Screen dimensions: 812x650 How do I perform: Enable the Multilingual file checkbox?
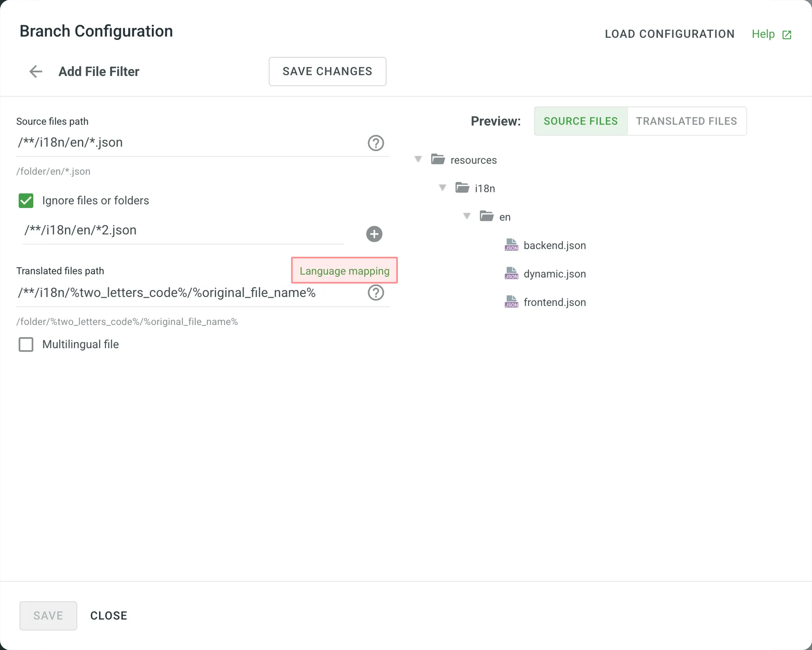tap(26, 344)
